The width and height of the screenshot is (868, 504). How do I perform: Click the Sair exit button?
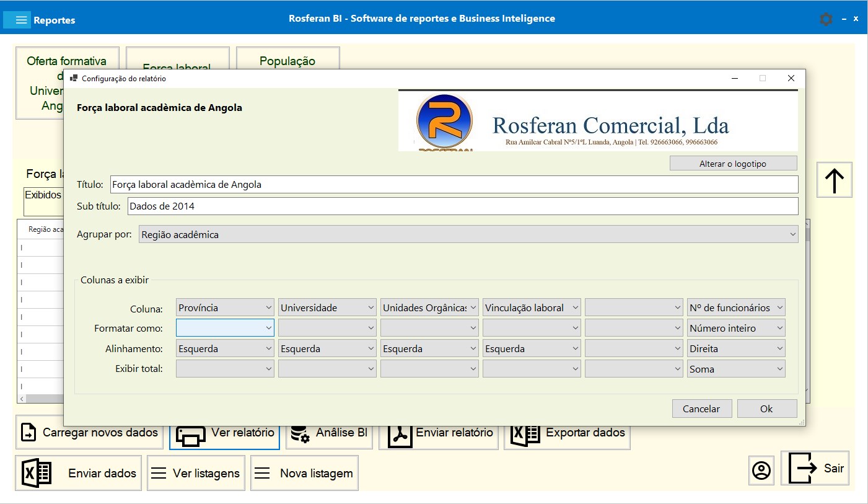(815, 468)
